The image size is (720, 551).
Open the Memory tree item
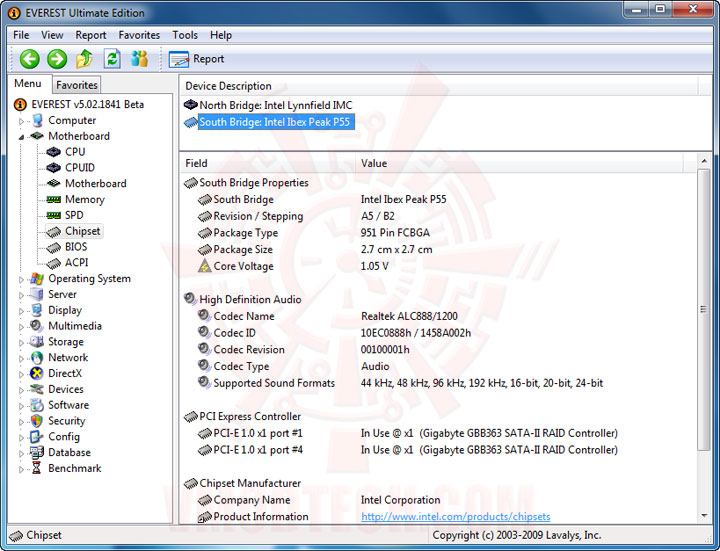[84, 199]
